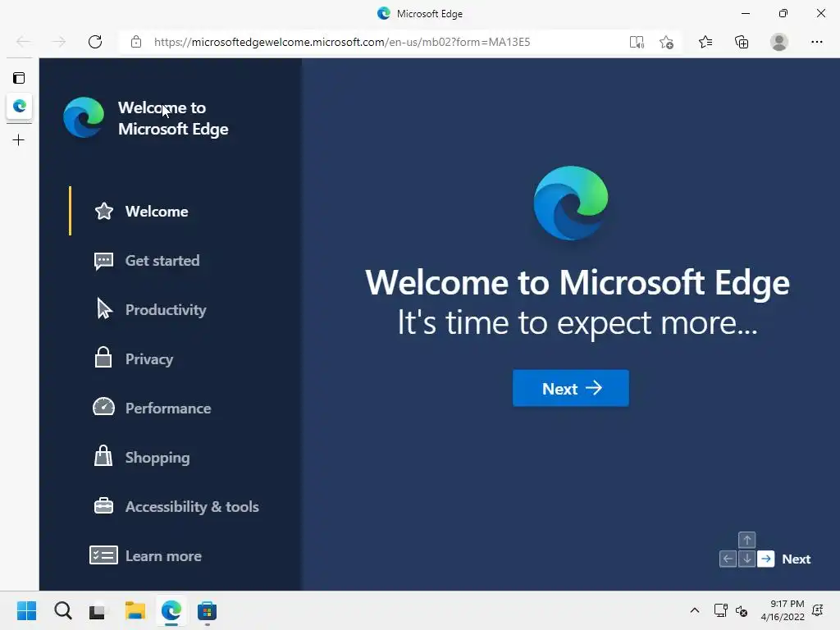This screenshot has width=840, height=630.
Task: Open Learn more section
Action: pyautogui.click(x=163, y=557)
